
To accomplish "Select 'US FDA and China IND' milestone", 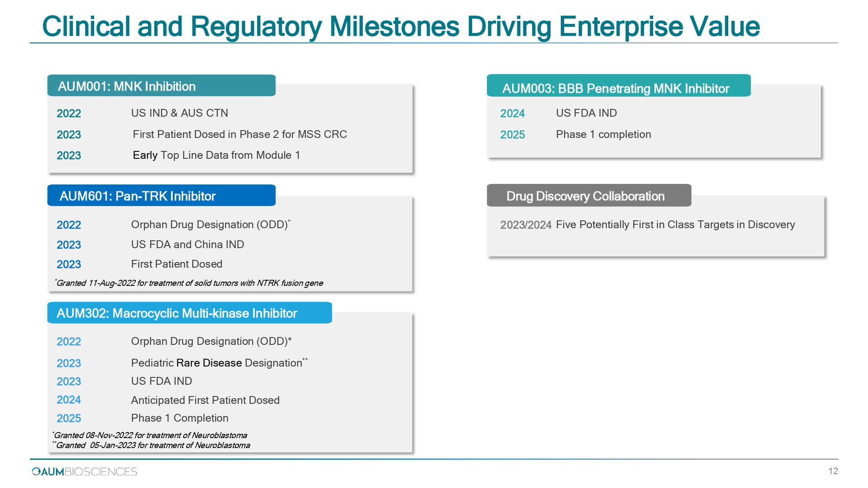I will point(187,244).
